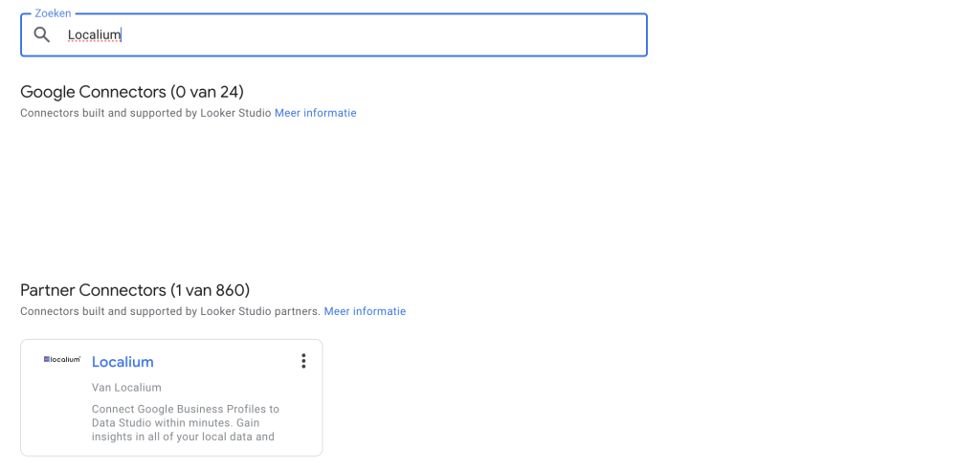
Task: Select the Localium connector description text
Action: pyautogui.click(x=185, y=422)
